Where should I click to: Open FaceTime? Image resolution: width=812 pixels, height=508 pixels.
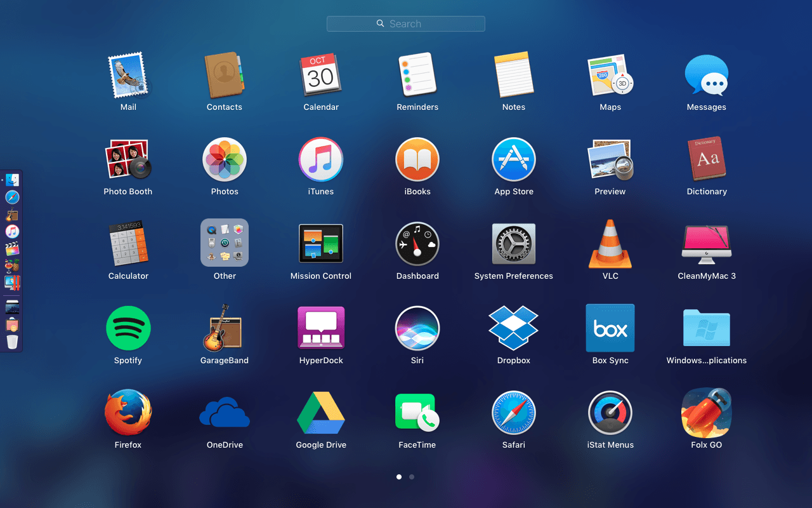tap(417, 413)
